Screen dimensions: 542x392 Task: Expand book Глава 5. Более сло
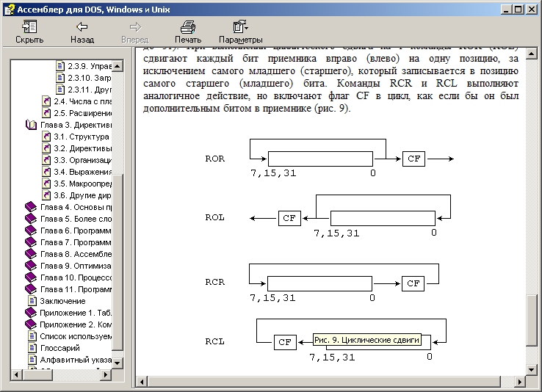click(x=31, y=219)
